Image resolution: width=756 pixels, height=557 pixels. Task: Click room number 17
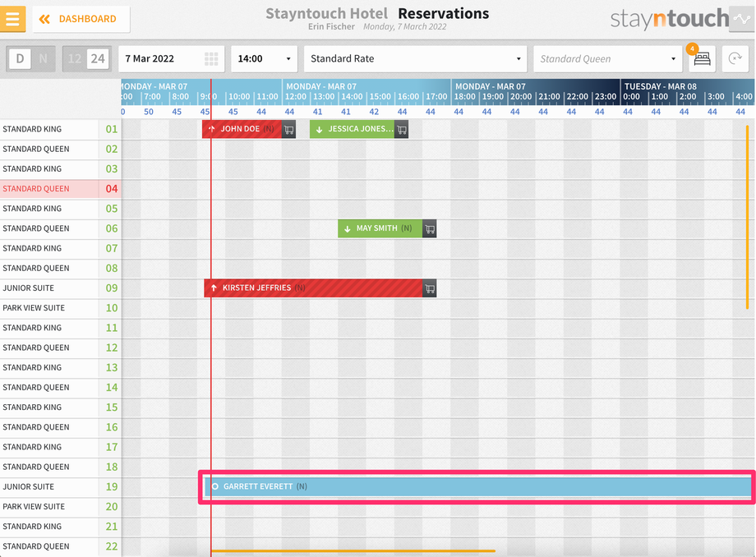tap(112, 447)
